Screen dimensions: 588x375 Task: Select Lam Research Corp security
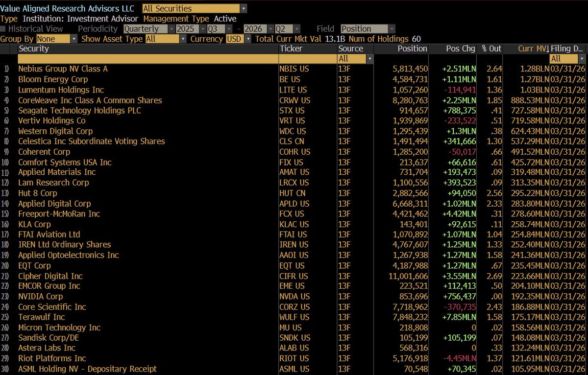coord(53,182)
